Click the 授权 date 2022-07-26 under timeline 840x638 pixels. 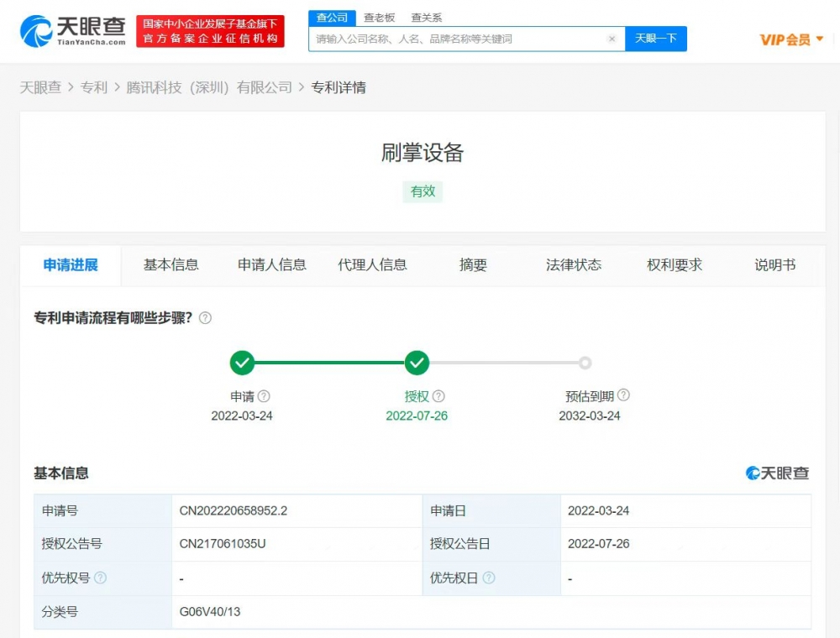click(x=417, y=416)
